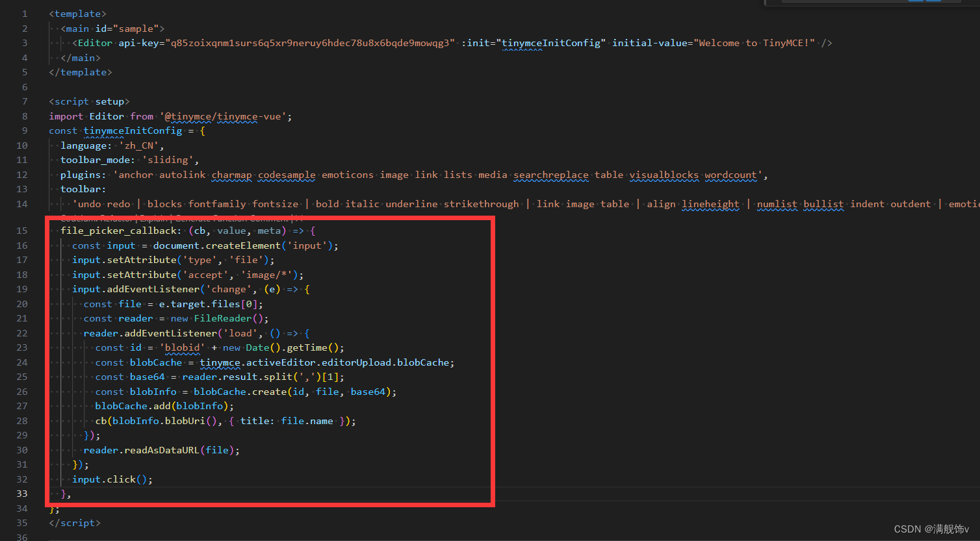Screen dimensions: 980x541
Task: Click line number 29 in the gutter
Action: click(x=22, y=435)
